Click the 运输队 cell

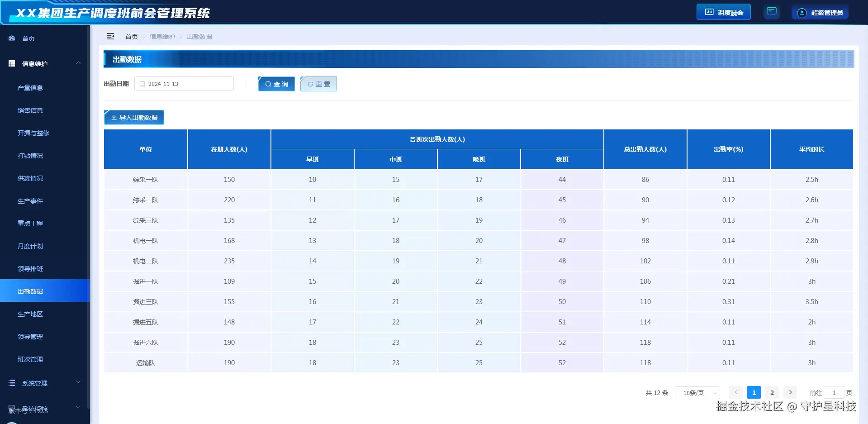(x=146, y=363)
